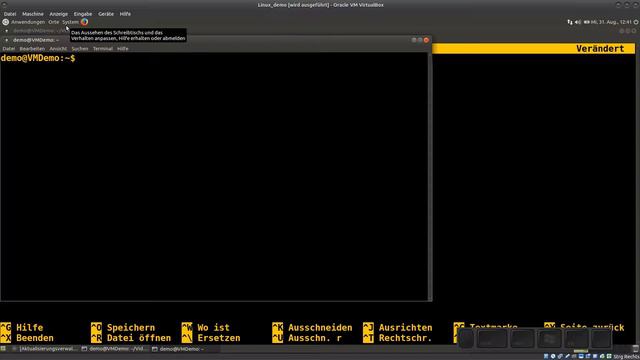The height and width of the screenshot is (360, 640).
Task: Open window menu arrow of background terminal titlebar
Action: pos(7,31)
